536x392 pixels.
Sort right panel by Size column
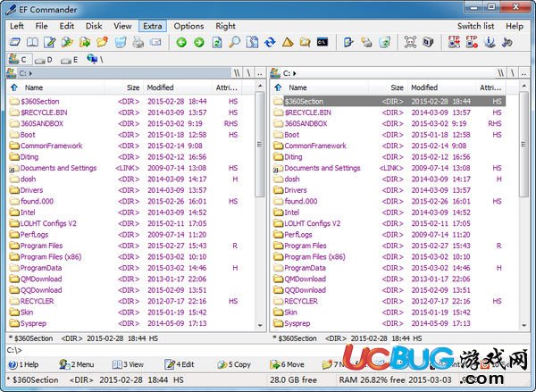388,88
